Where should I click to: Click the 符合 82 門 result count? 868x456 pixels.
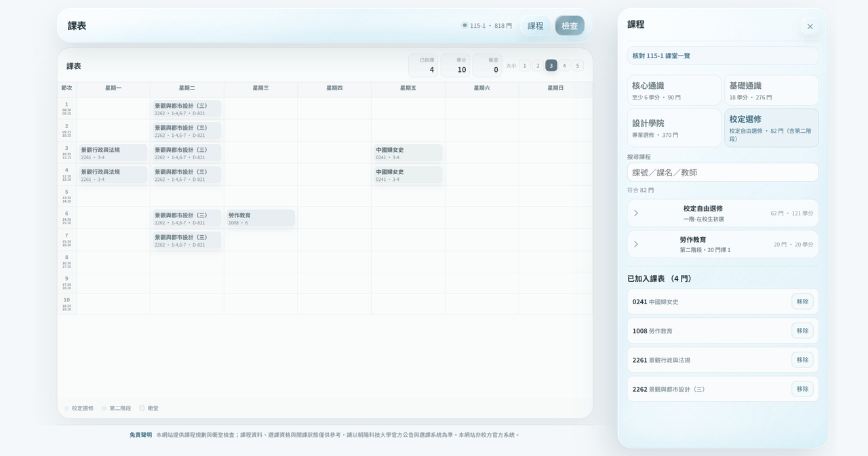pyautogui.click(x=641, y=190)
